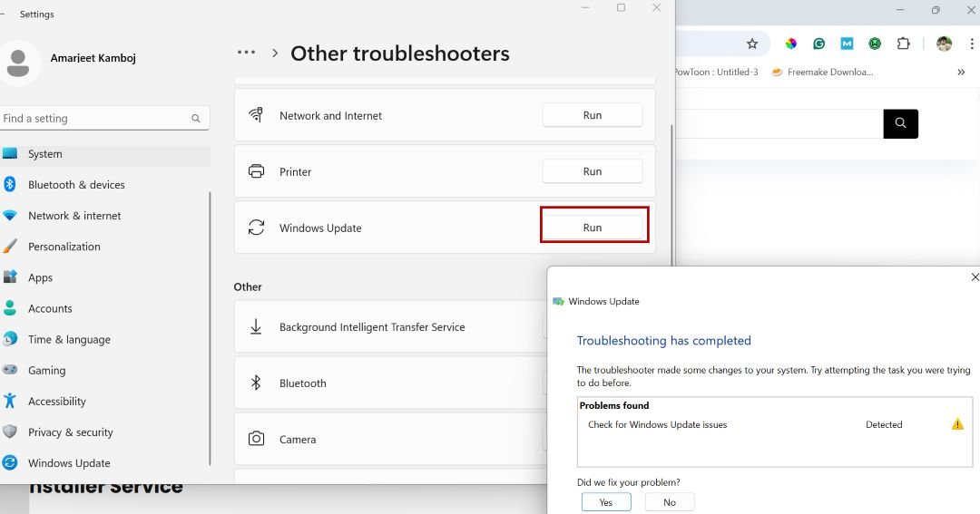
Task: Open PowToon : Untitled-3 bookmark
Action: click(716, 72)
